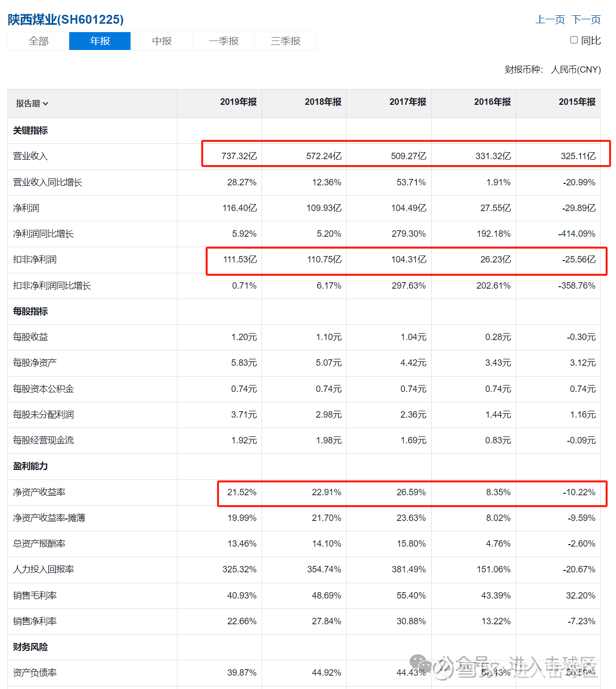The width and height of the screenshot is (616, 689).
Task: Click 2019 净资产收益率 value 21.52%
Action: tap(242, 492)
